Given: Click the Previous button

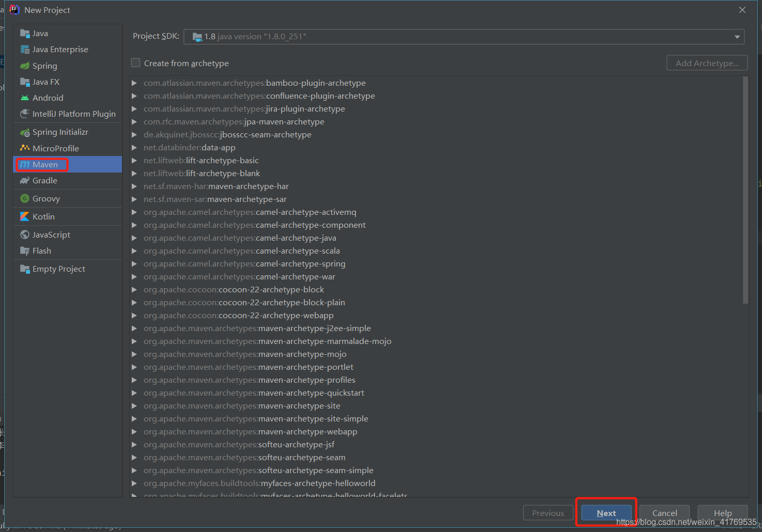Looking at the screenshot, I should pyautogui.click(x=548, y=513).
